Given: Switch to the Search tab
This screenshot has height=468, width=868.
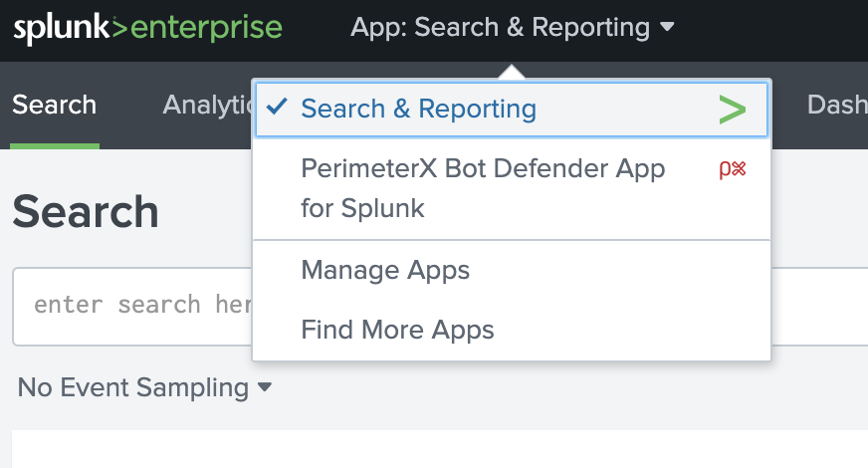Looking at the screenshot, I should [55, 106].
